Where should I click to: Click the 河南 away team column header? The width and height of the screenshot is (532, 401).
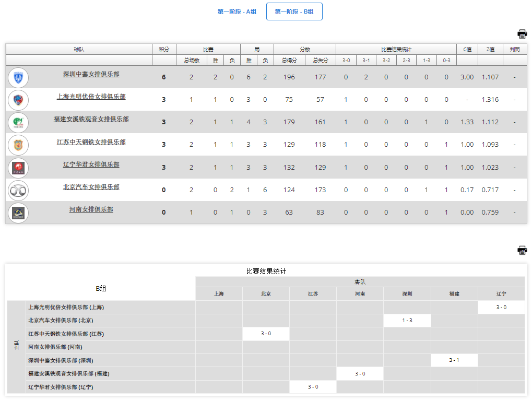tap(360, 294)
